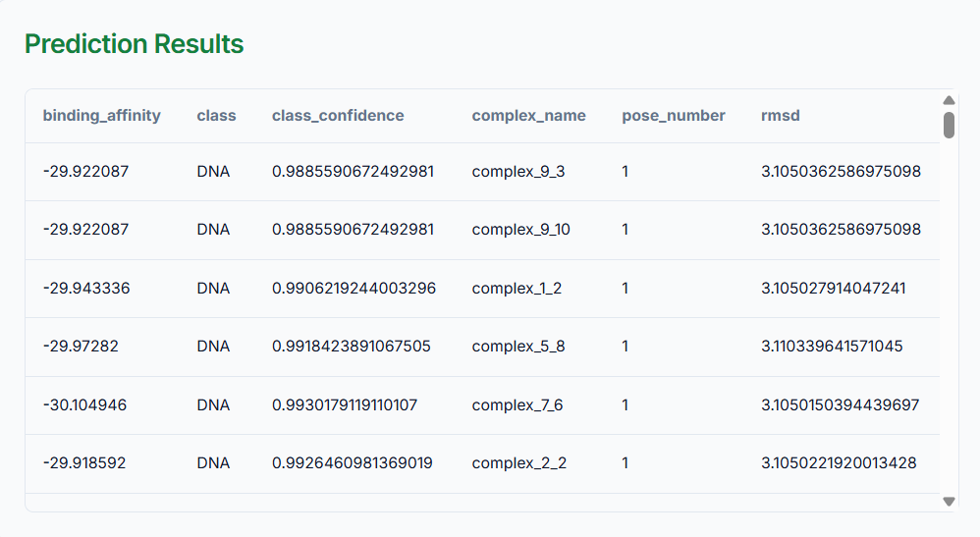Click binding affinity value -30.104946
This screenshot has width=980, height=537.
coord(84,405)
